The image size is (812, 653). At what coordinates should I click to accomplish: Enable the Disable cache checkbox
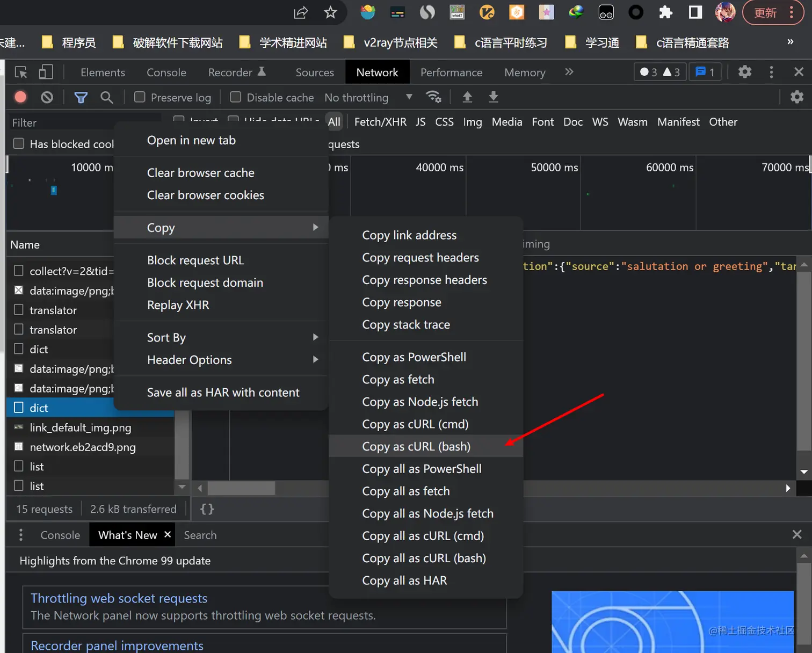(235, 97)
